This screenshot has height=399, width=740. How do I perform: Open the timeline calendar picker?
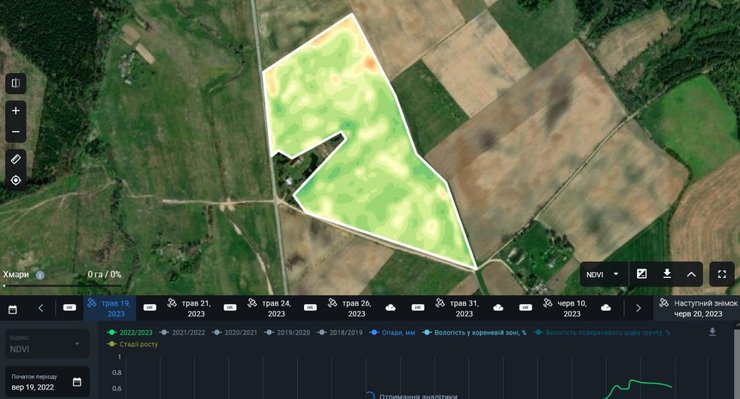coord(13,309)
